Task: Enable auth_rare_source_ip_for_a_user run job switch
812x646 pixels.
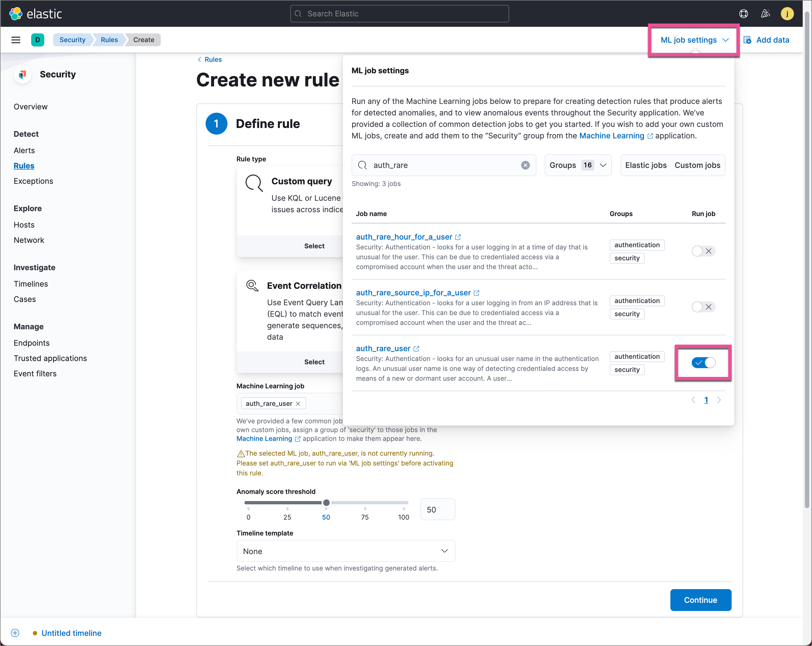Action: pos(703,307)
